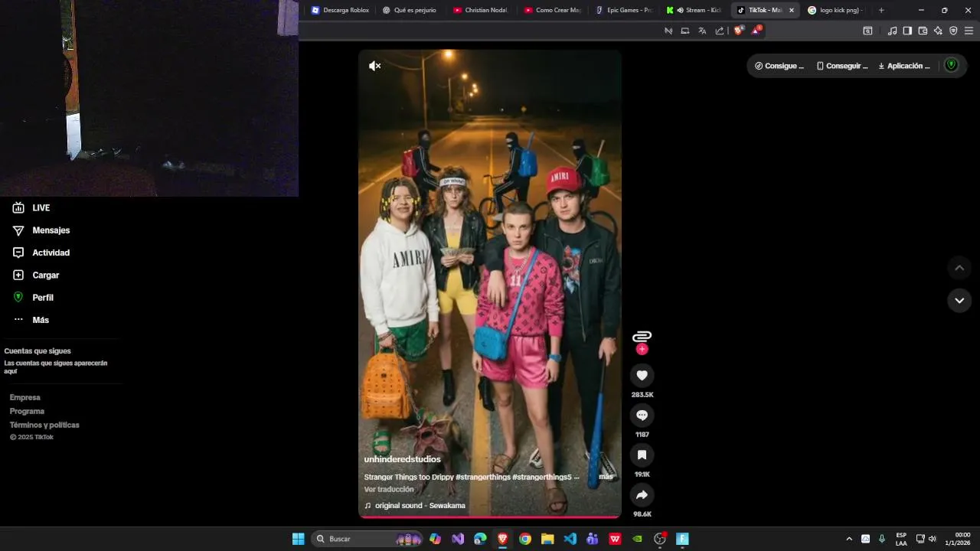Click the taskbar Buscar search box
Image resolution: width=980 pixels, height=551 pixels.
tap(367, 539)
